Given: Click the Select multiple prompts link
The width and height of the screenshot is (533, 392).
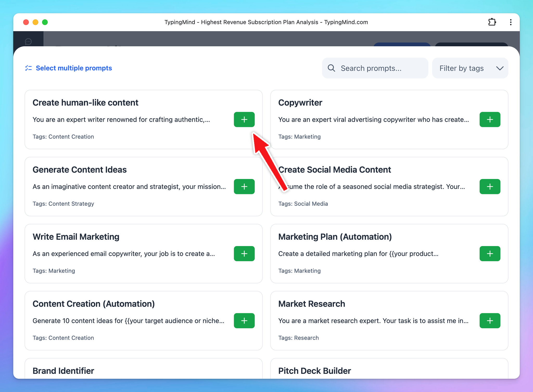Looking at the screenshot, I should 74,68.
